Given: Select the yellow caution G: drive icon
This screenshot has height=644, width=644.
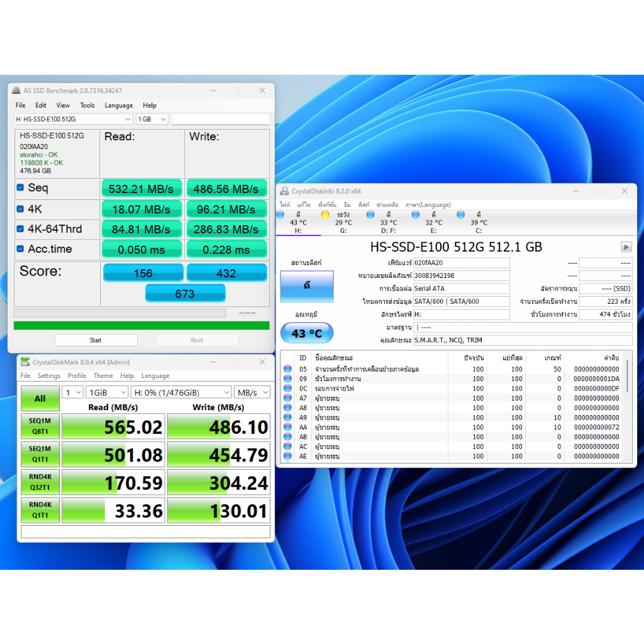Looking at the screenshot, I should [325, 214].
